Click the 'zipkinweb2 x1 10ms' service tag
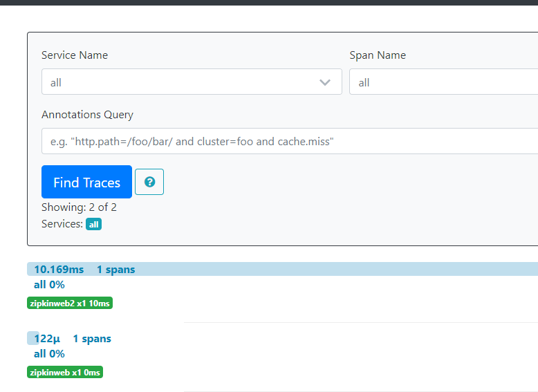This screenshot has width=538, height=392. click(x=70, y=304)
